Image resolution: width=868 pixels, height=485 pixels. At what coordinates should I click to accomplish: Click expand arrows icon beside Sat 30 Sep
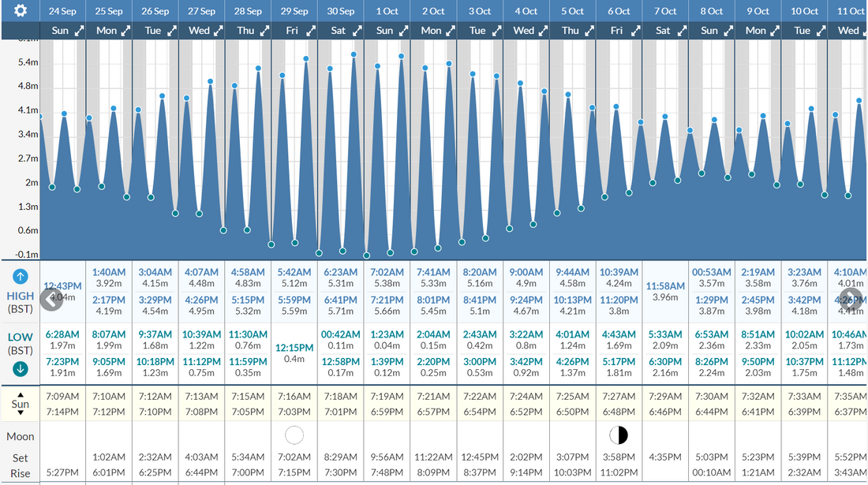point(357,31)
